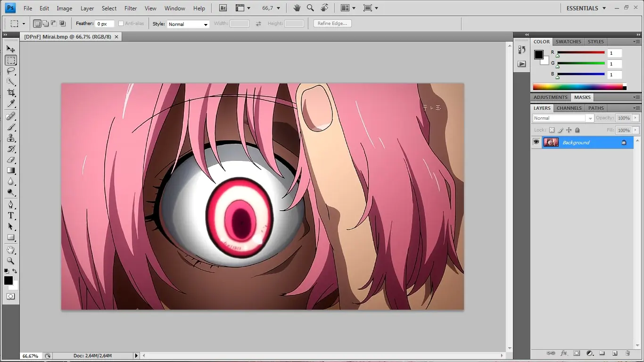
Task: Click the Refine Edge button
Action: [332, 24]
